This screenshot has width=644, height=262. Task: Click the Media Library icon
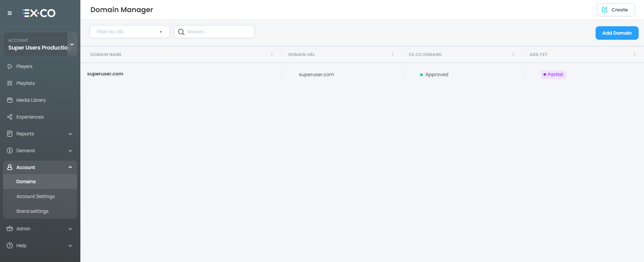tap(10, 100)
